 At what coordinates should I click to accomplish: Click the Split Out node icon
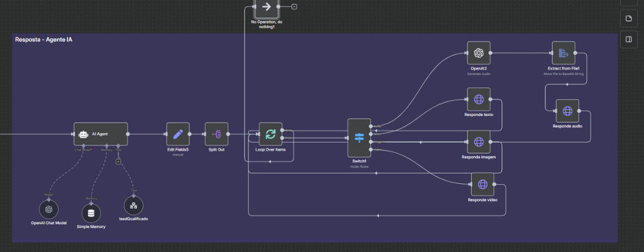coord(216,134)
